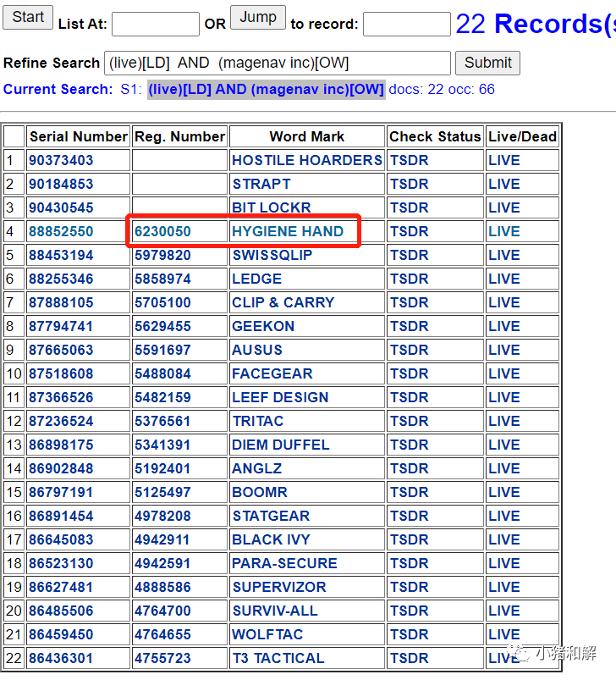Open the CLIP & CARRY word mark
Screen dimensions: 616x680
tap(283, 302)
